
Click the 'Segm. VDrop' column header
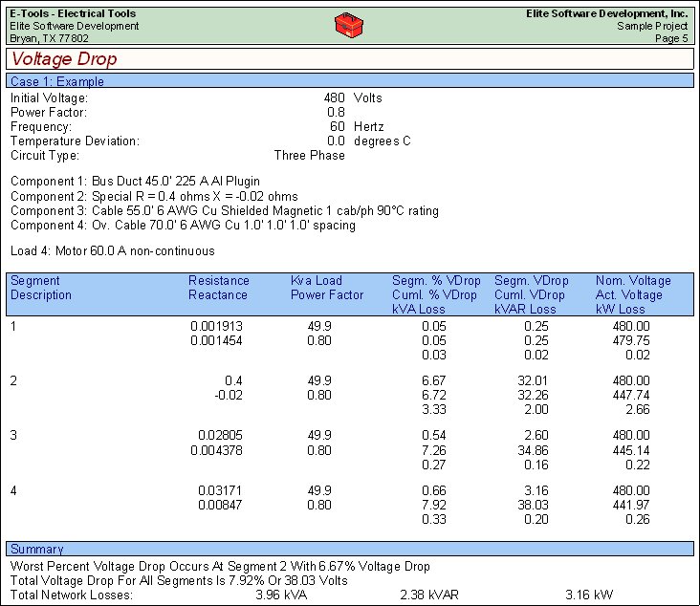point(532,281)
